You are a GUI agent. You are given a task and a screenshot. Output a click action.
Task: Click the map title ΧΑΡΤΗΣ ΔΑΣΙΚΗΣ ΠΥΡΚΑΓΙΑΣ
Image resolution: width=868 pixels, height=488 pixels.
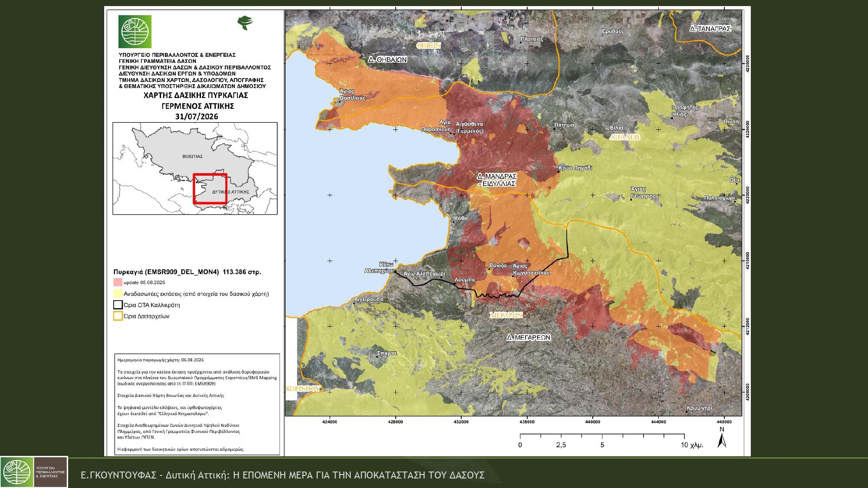point(196,95)
